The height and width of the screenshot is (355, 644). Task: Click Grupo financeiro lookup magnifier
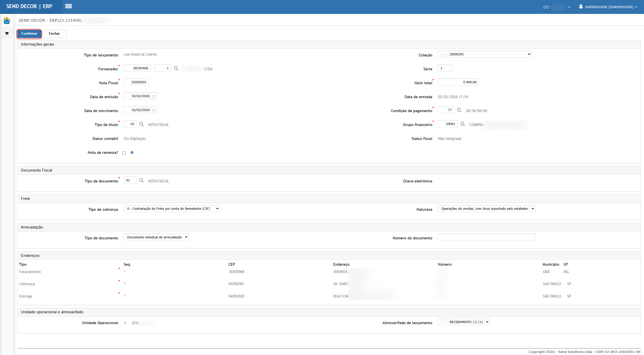(x=463, y=124)
